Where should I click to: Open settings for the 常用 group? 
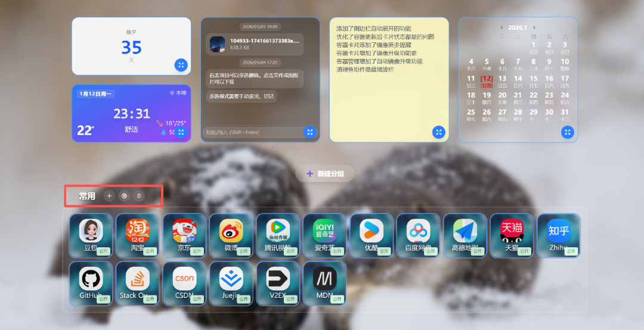click(x=124, y=196)
